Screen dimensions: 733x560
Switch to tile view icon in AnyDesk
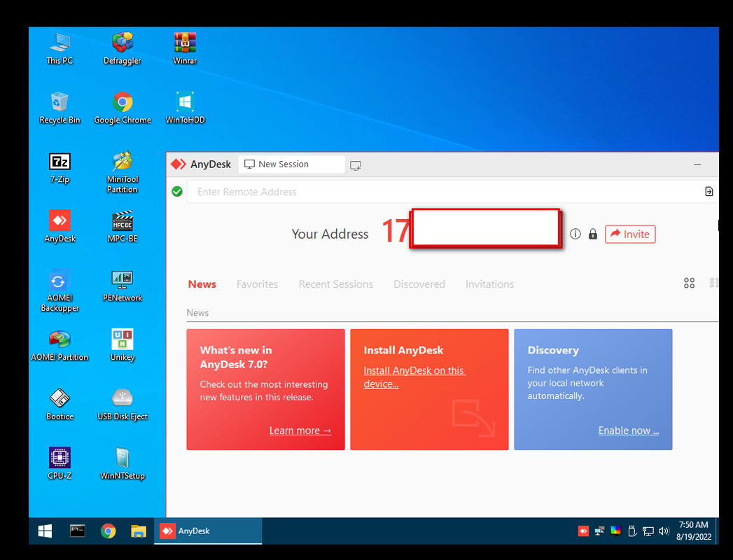(x=689, y=283)
